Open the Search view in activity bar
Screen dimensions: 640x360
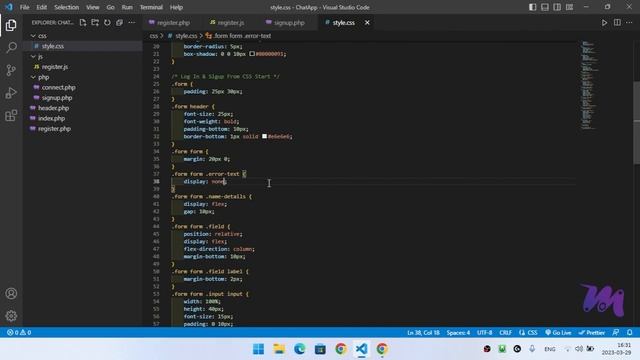(11, 47)
